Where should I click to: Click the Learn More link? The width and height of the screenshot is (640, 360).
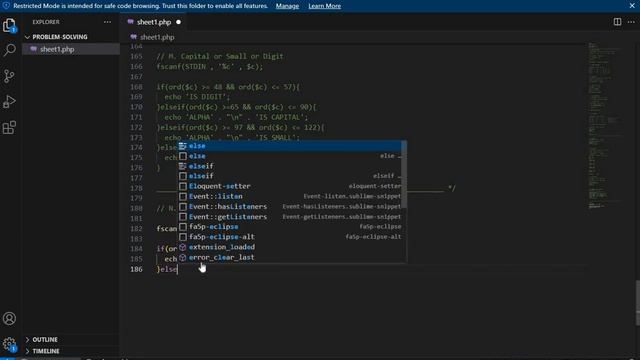point(324,6)
